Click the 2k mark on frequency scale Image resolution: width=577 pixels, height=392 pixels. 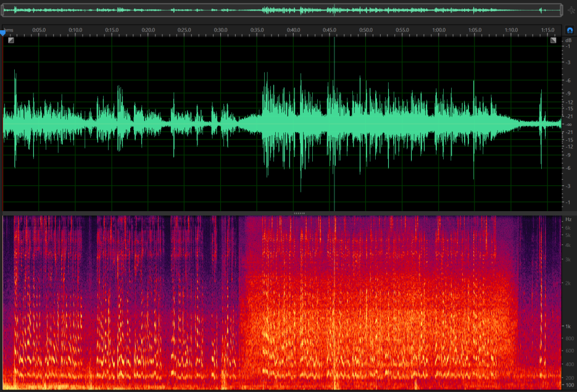coord(568,283)
